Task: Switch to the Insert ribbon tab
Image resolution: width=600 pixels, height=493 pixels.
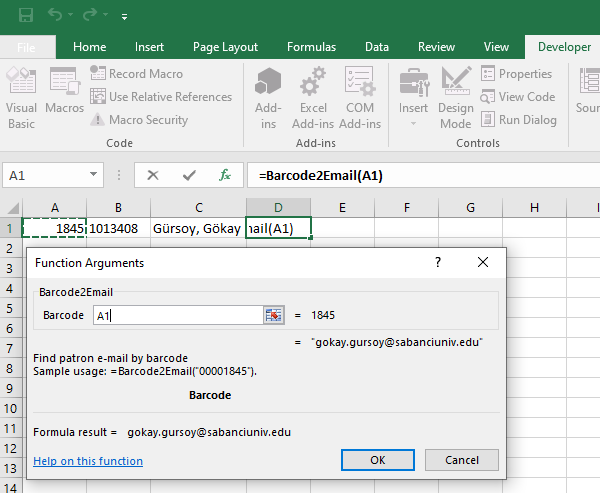Action: [149, 47]
